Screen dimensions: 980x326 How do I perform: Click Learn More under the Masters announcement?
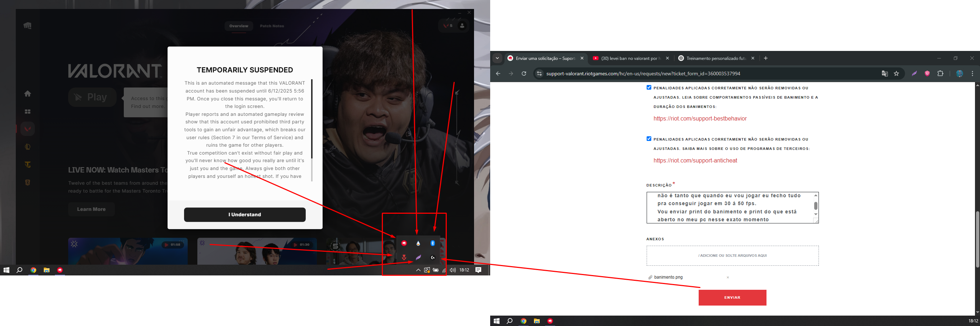pyautogui.click(x=91, y=209)
